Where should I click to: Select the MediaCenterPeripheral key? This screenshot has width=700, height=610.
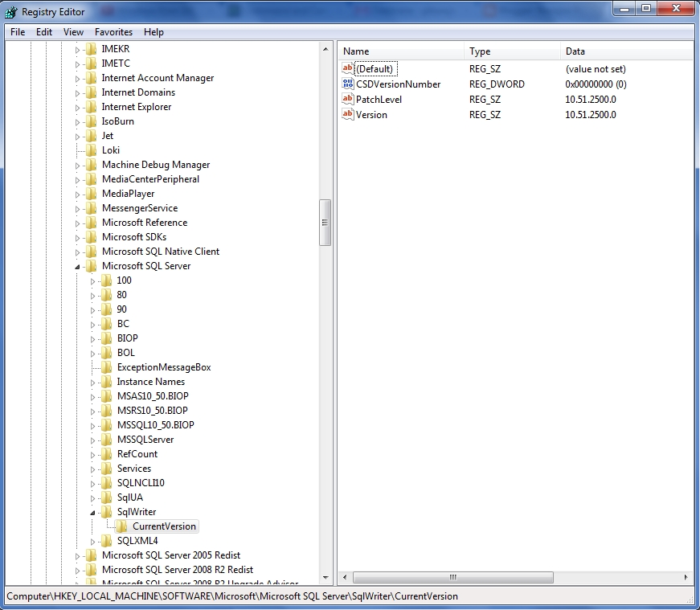click(150, 179)
